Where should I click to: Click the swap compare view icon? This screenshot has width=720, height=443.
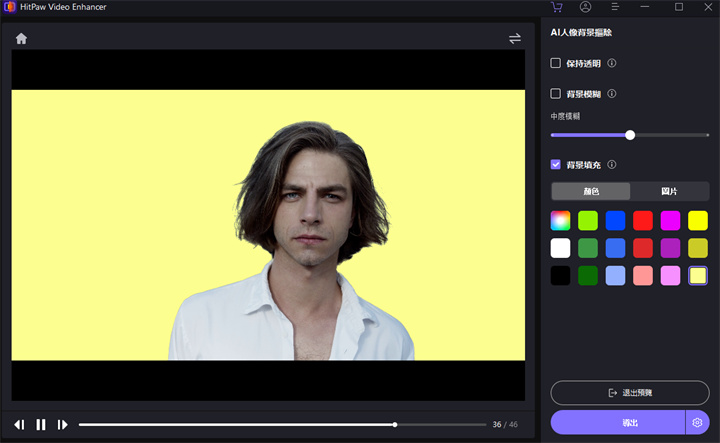click(x=514, y=39)
